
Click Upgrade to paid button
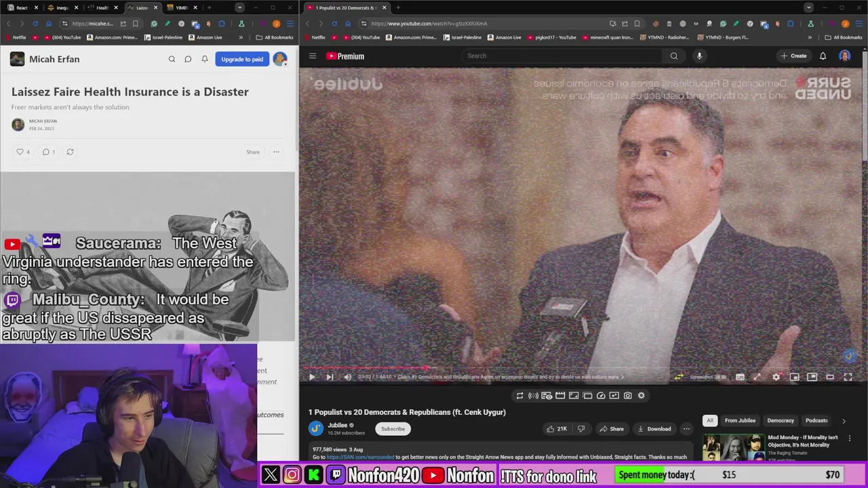pyautogui.click(x=242, y=59)
